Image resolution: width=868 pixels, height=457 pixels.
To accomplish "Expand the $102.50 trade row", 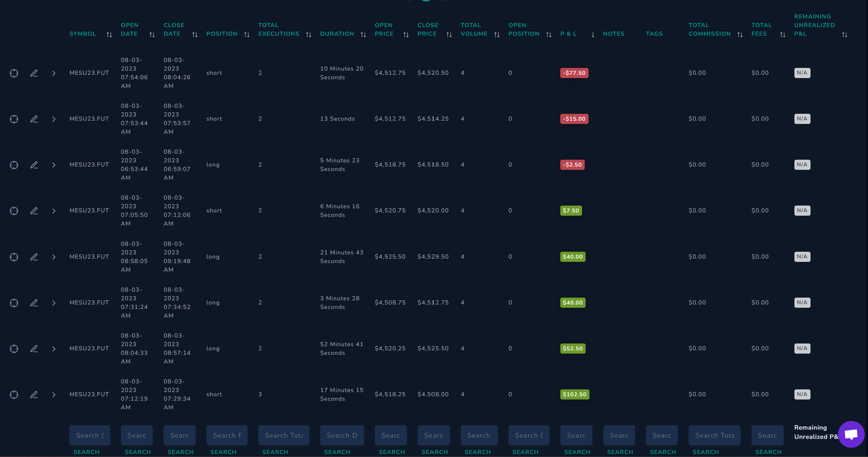I will (x=54, y=394).
